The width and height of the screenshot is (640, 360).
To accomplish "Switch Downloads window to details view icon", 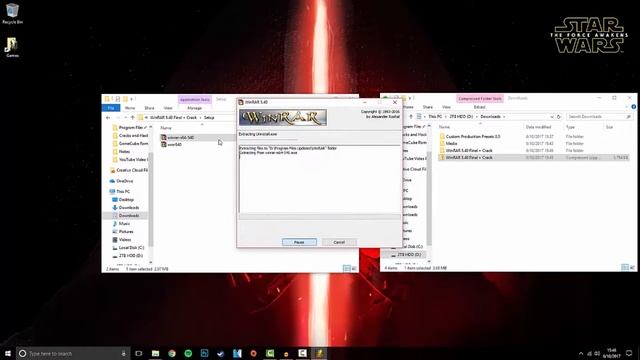I will pos(624,267).
